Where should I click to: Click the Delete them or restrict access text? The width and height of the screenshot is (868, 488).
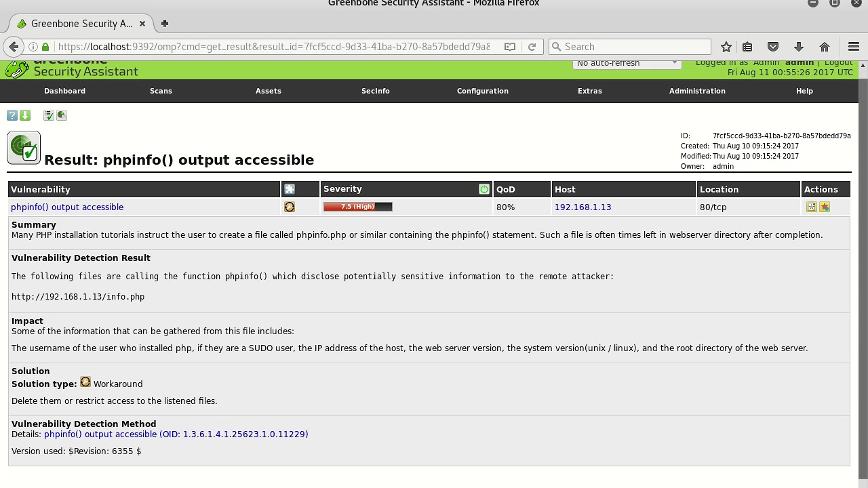click(115, 401)
